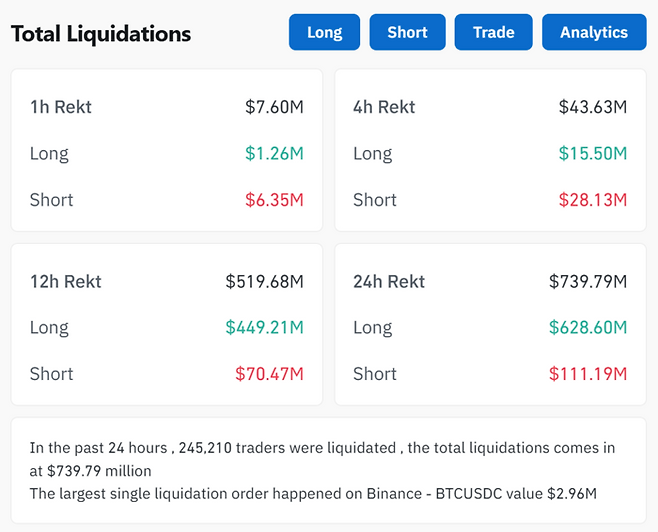Select the 12h Rekt total $519.68M
This screenshot has height=532, width=658.
pyautogui.click(x=264, y=281)
